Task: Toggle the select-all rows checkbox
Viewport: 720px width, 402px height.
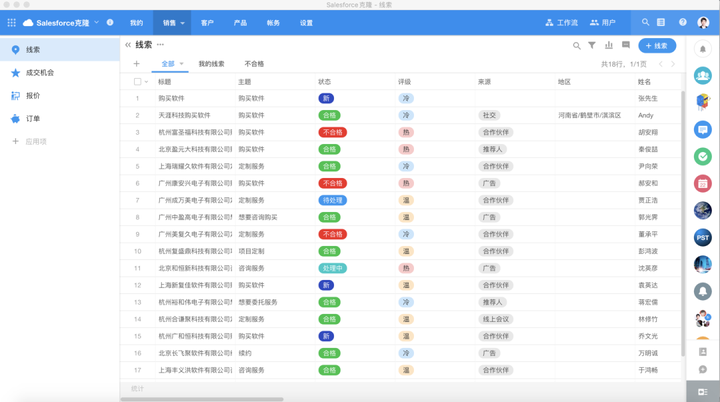Action: pos(137,82)
